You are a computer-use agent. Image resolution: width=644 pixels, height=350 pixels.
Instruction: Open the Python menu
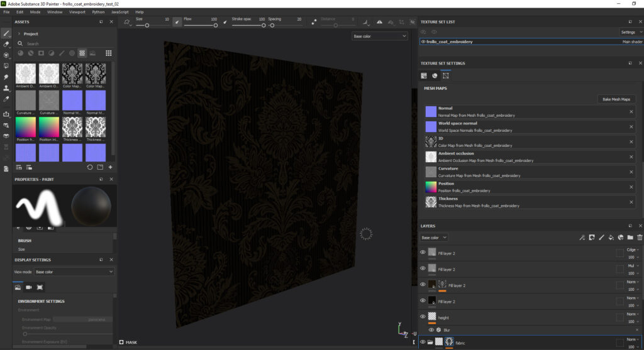[x=98, y=12]
